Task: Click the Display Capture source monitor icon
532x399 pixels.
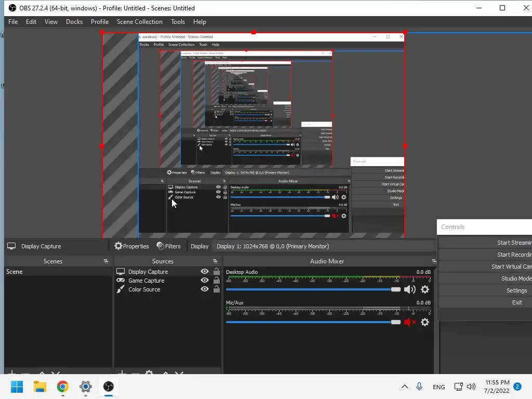Action: point(121,271)
